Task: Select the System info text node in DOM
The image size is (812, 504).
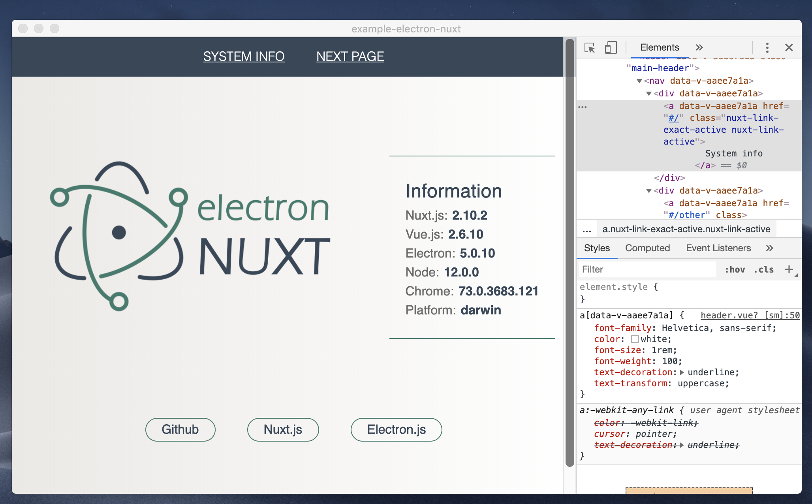Action: 734,153
